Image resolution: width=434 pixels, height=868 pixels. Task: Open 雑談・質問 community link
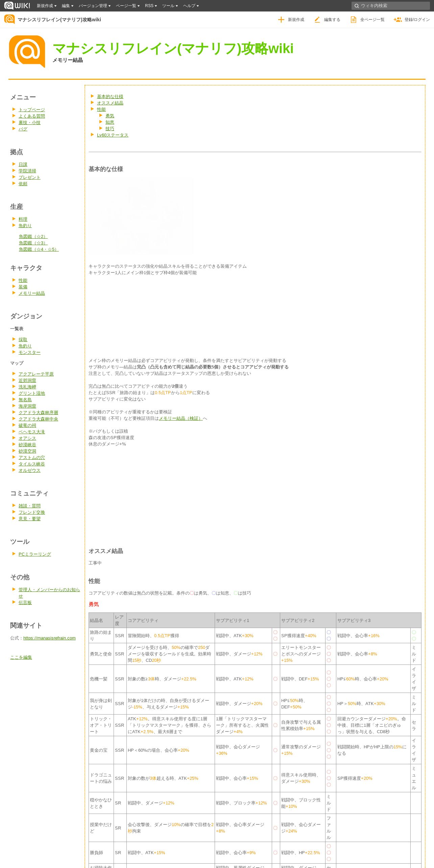[29, 506]
